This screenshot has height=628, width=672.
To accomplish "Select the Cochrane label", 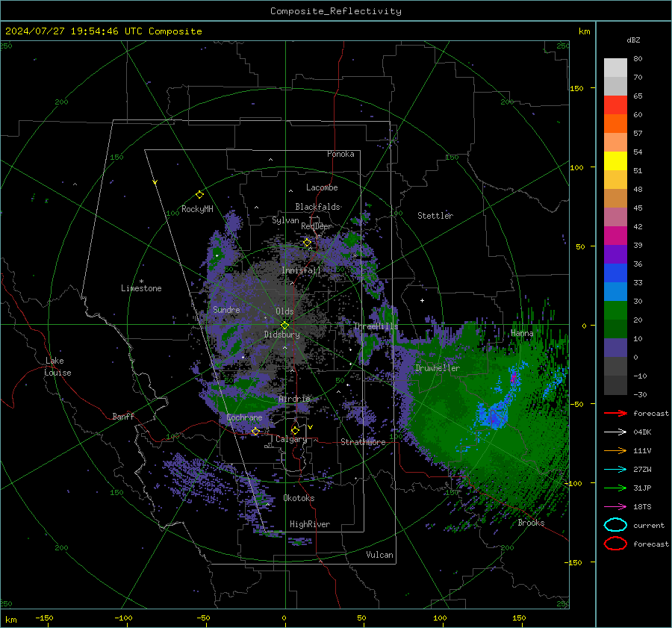I will [244, 417].
